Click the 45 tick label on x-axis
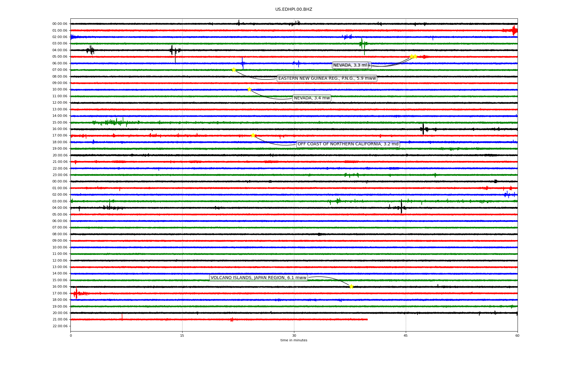The height and width of the screenshot is (368, 588). (406, 335)
